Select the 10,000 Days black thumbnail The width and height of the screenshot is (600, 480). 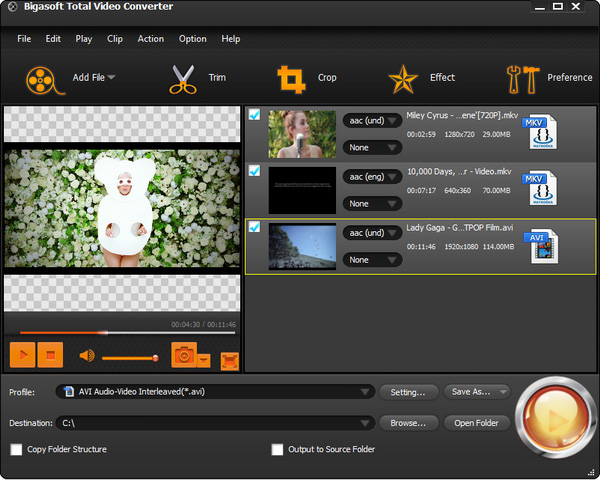[302, 190]
